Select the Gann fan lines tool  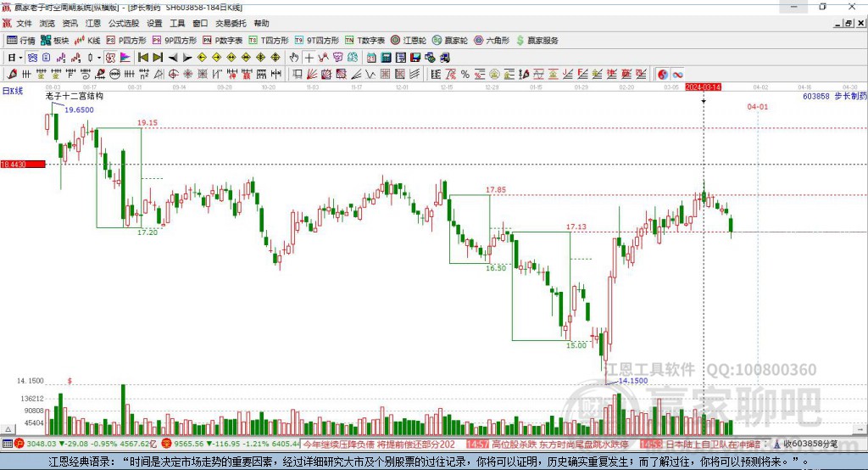(x=312, y=75)
